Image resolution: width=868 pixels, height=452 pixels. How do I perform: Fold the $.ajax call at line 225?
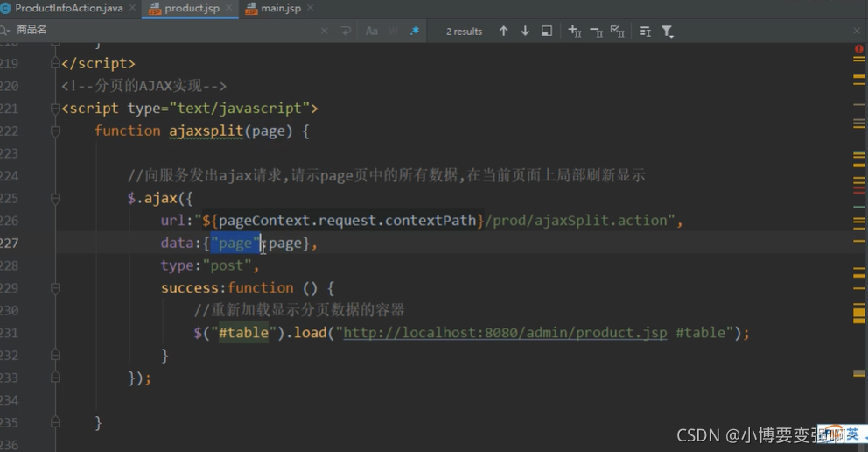click(55, 198)
